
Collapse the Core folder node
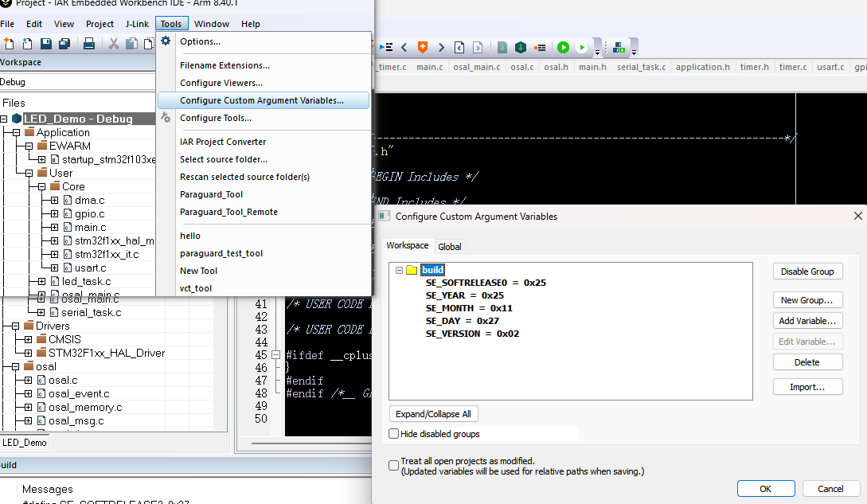point(41,187)
